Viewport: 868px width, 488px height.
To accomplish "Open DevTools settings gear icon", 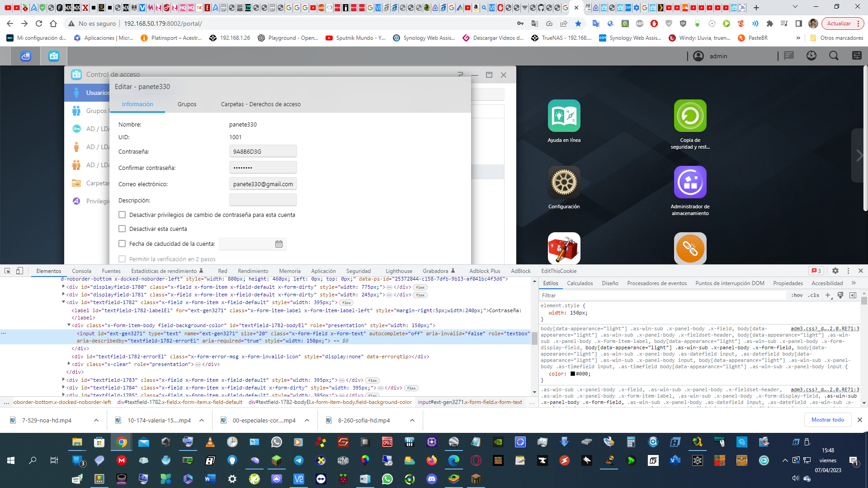I will click(835, 271).
